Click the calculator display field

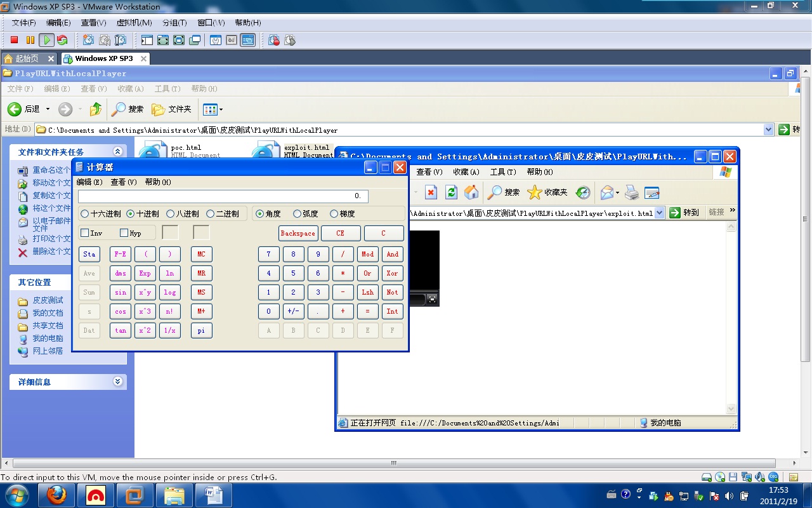(x=223, y=196)
